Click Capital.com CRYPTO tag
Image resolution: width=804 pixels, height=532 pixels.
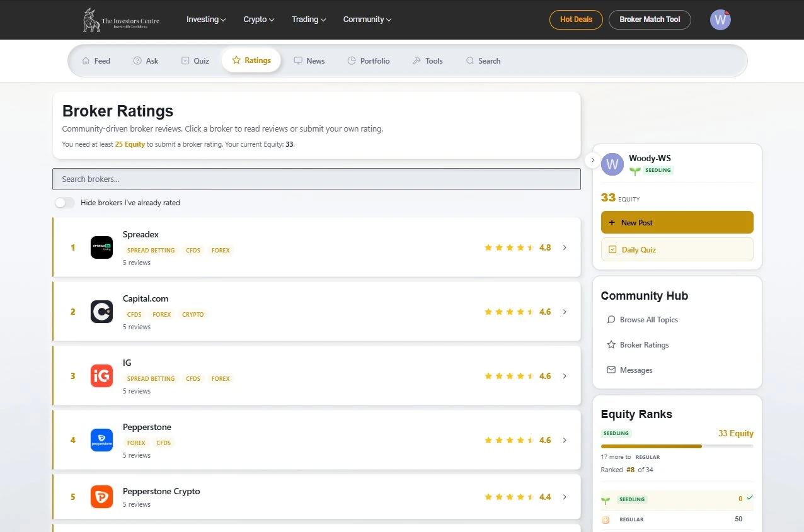[x=193, y=314]
